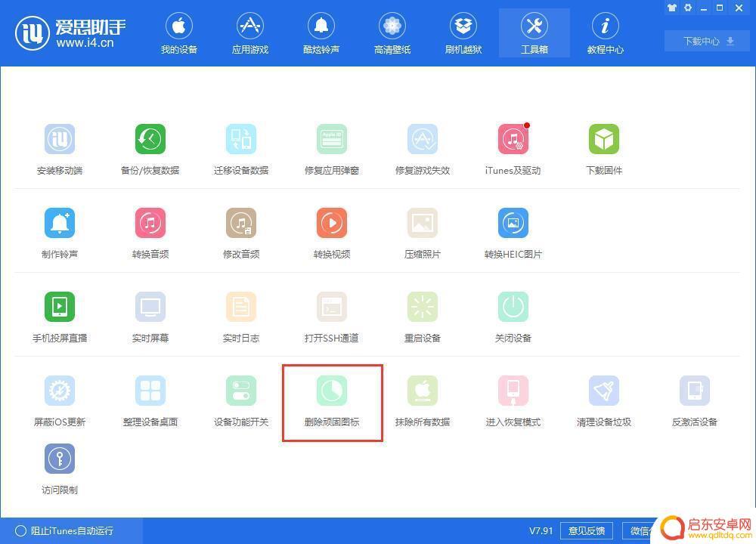Screen dimensions: 756x544
Task: Click the 意见反馈 button
Action: pyautogui.click(x=587, y=531)
